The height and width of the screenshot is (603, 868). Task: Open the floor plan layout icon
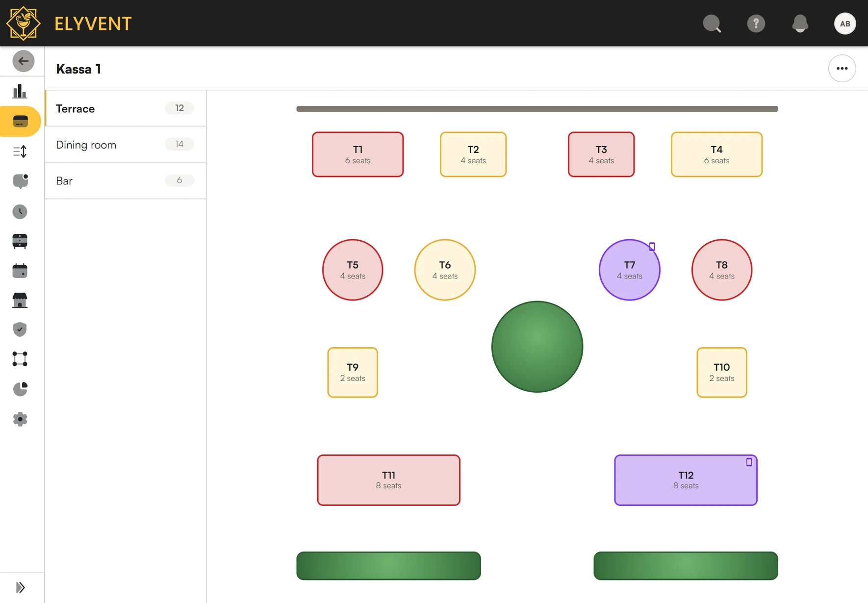(x=20, y=359)
